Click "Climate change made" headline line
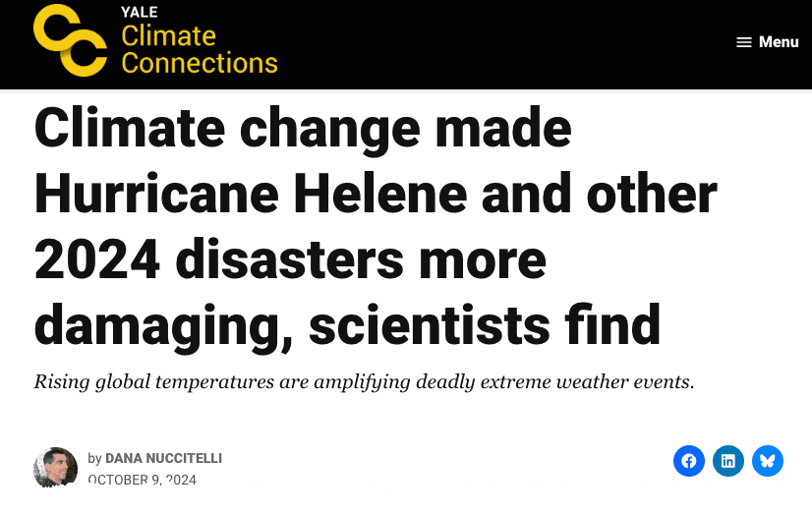The width and height of the screenshot is (812, 515). pyautogui.click(x=303, y=131)
